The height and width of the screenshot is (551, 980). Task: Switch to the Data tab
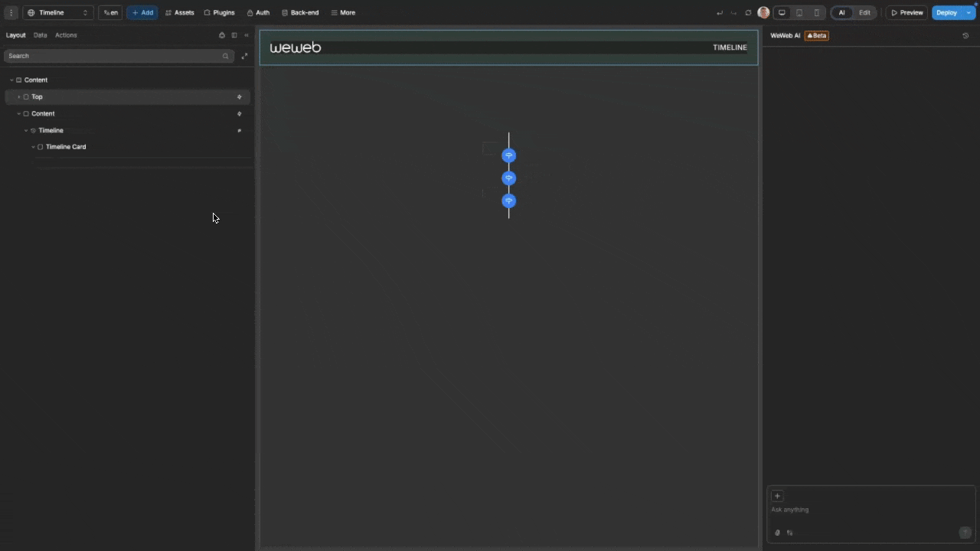[40, 35]
